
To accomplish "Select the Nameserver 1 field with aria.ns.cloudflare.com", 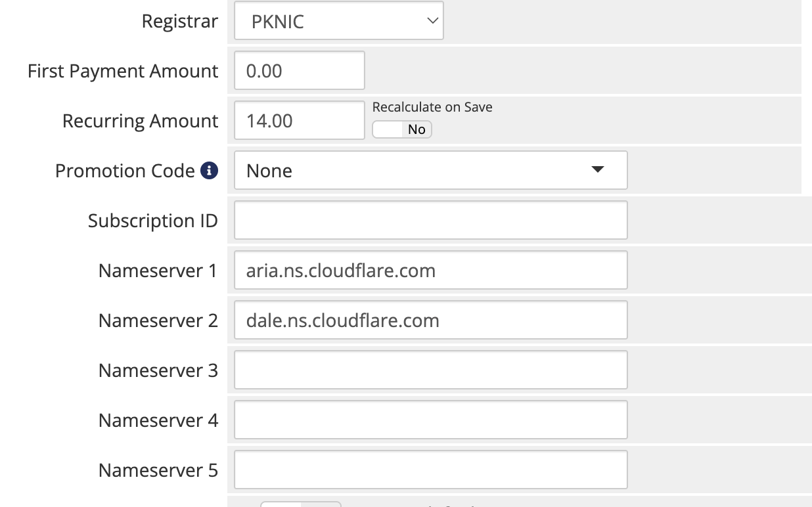I will click(430, 271).
